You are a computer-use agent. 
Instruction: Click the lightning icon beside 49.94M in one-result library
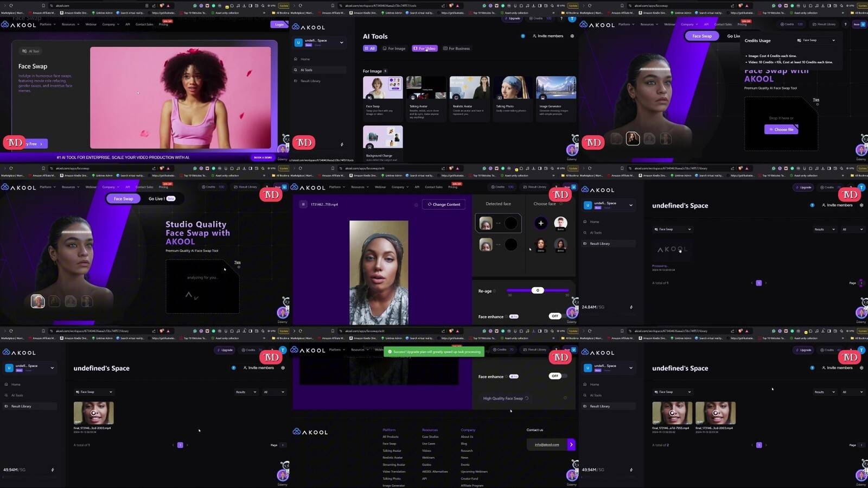(53, 470)
